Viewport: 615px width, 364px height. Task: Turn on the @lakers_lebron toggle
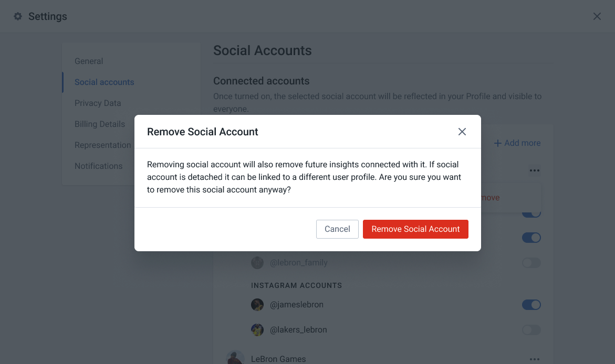point(531,329)
